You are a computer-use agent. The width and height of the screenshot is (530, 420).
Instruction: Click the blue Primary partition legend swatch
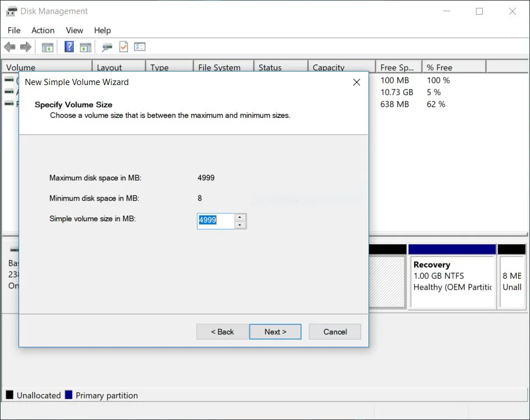tap(69, 395)
